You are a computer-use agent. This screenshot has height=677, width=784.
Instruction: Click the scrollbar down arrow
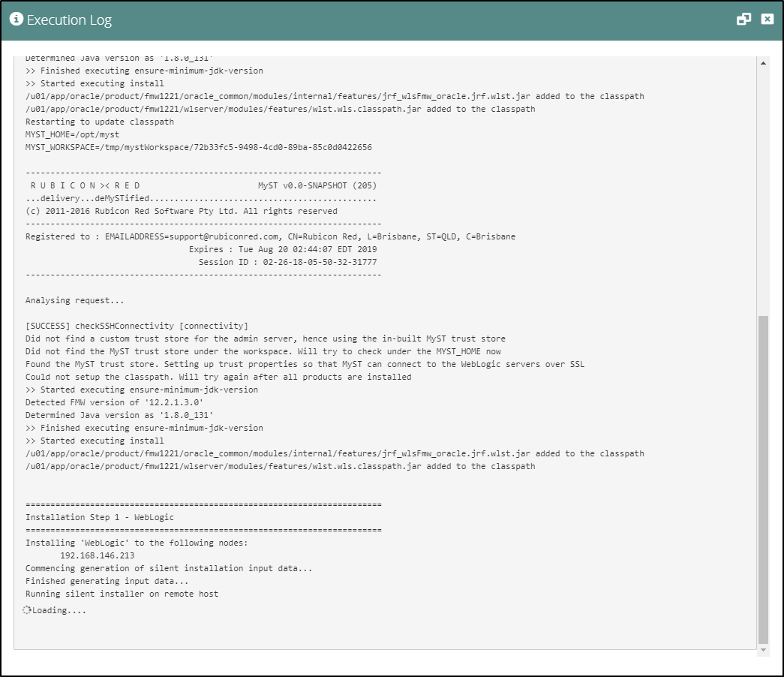click(763, 649)
